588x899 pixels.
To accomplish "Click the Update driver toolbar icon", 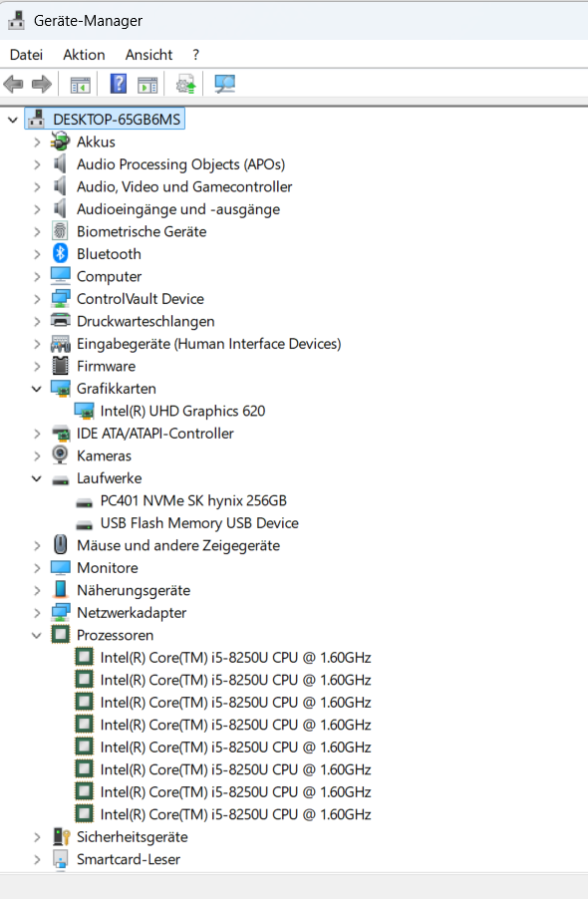I will point(185,85).
